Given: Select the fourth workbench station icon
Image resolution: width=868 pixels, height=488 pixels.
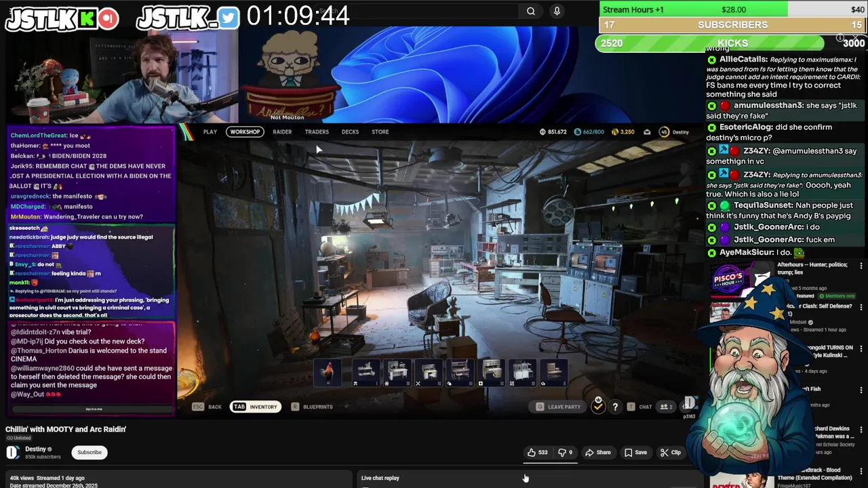Looking at the screenshot, I should 460,373.
